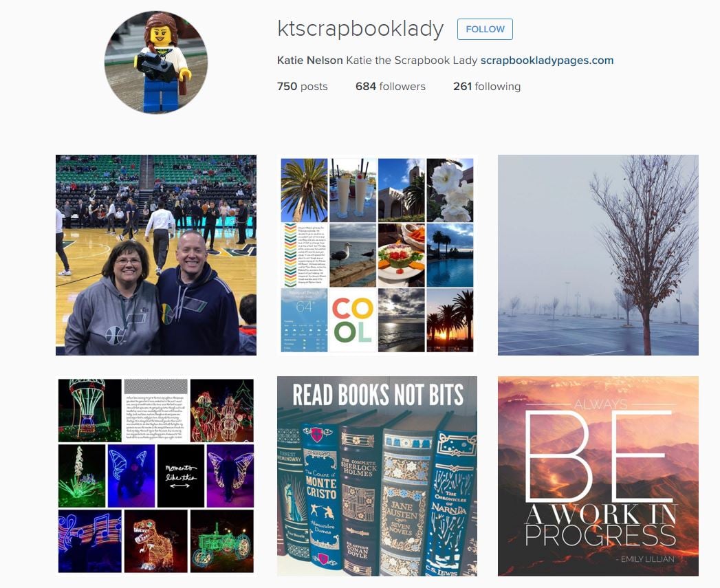Click the Monte Cristo book spine

321,496
